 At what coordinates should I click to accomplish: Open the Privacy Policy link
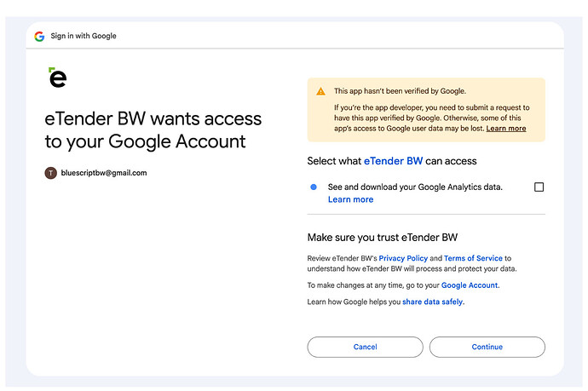tap(403, 258)
